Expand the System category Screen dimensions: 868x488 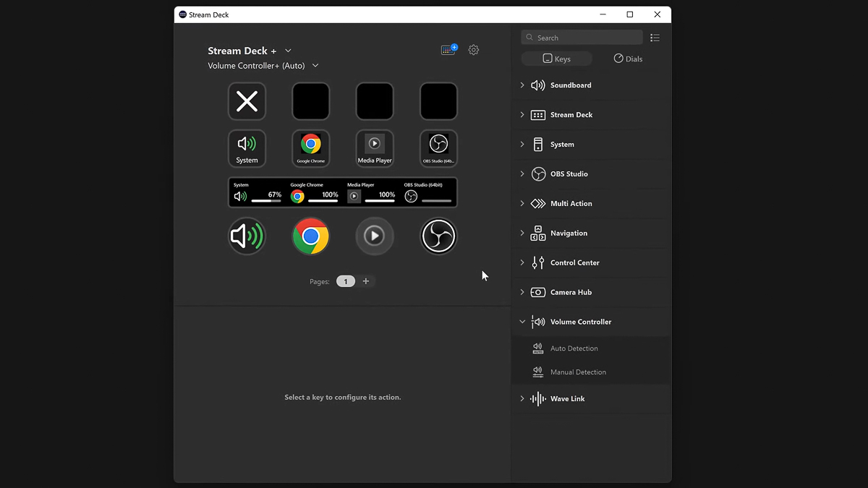click(x=522, y=145)
